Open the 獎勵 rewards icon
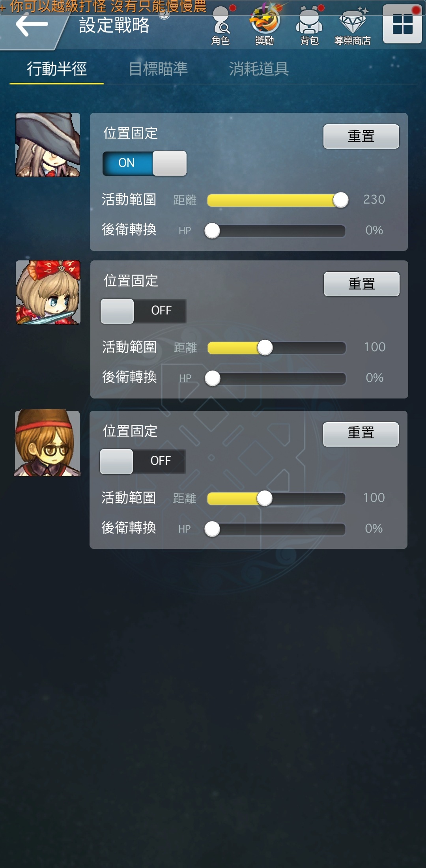 coord(265,24)
